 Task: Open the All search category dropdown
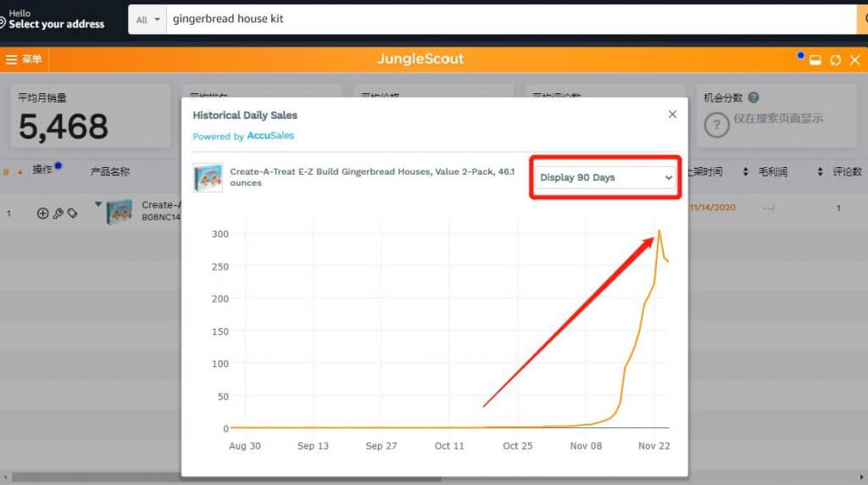pos(147,20)
